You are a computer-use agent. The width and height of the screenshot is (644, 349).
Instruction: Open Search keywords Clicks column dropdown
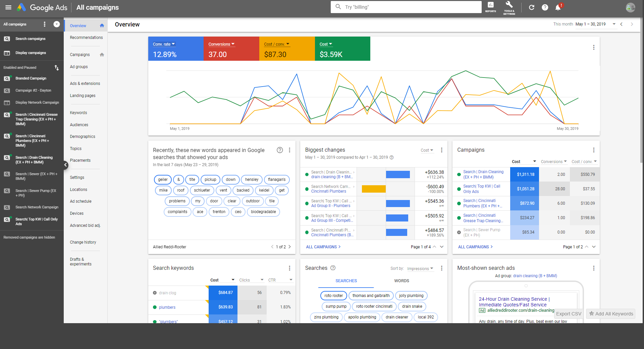click(251, 280)
